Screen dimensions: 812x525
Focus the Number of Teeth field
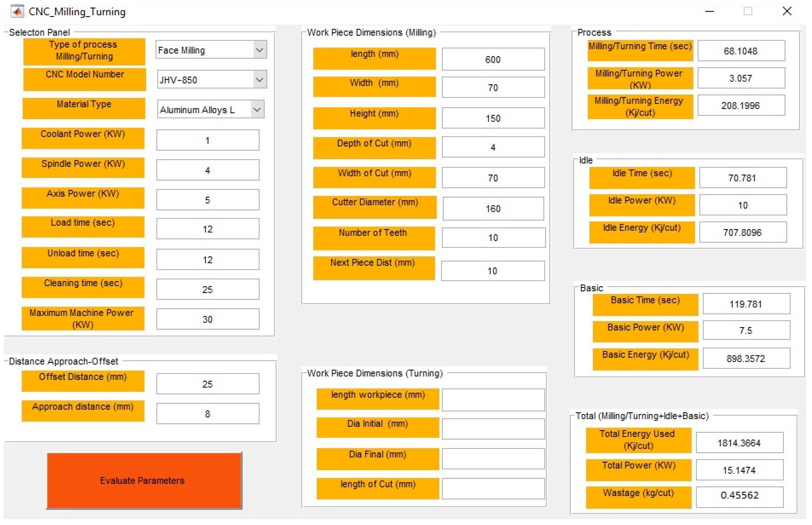pyautogui.click(x=493, y=237)
